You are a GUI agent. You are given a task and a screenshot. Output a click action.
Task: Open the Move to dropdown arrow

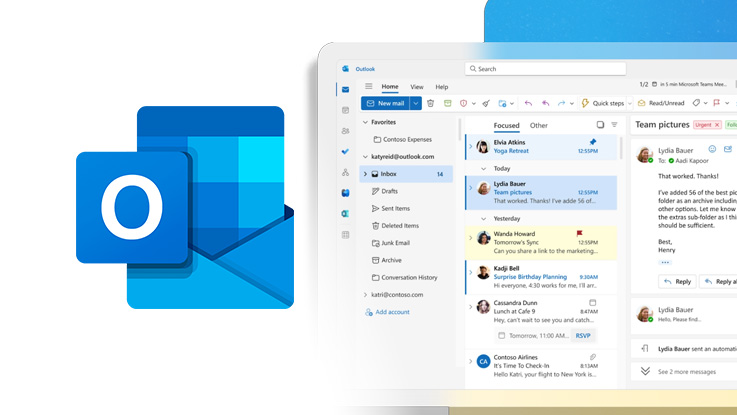[x=512, y=103]
